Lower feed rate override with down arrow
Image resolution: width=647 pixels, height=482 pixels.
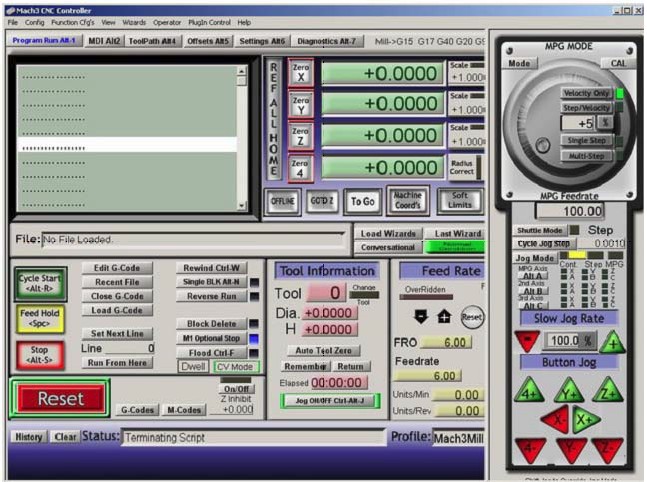(420, 317)
